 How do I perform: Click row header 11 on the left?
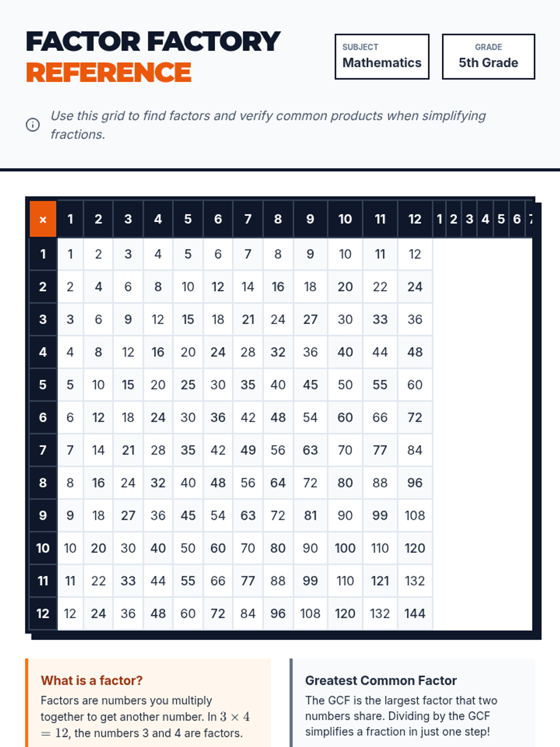tap(43, 581)
